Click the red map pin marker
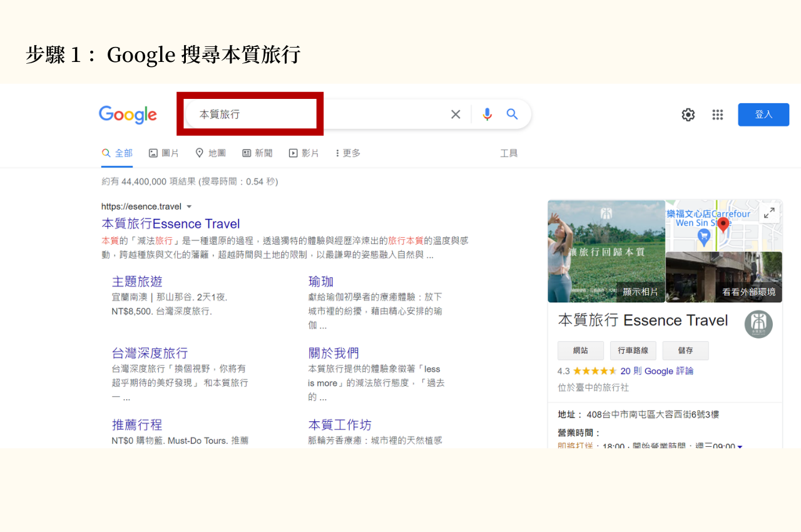The height and width of the screenshot is (532, 801). tap(723, 225)
